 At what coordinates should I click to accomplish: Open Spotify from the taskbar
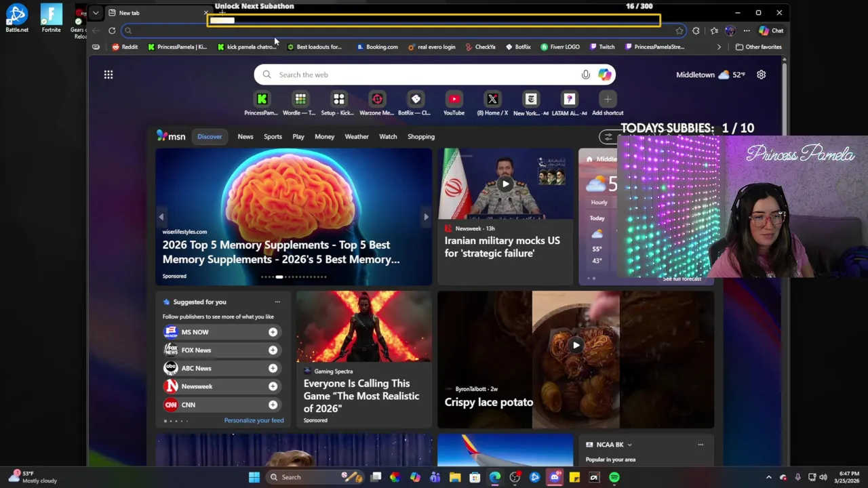(614, 477)
